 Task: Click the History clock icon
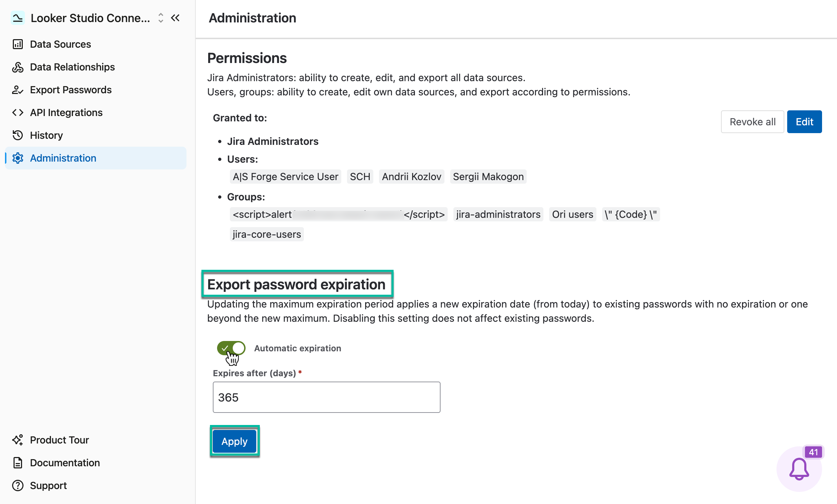pyautogui.click(x=18, y=135)
